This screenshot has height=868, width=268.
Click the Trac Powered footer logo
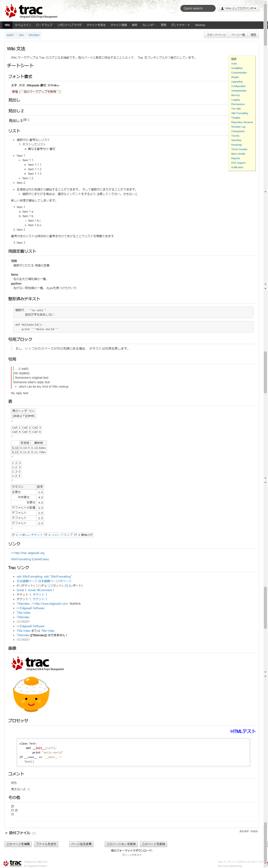pyautogui.click(x=12, y=863)
